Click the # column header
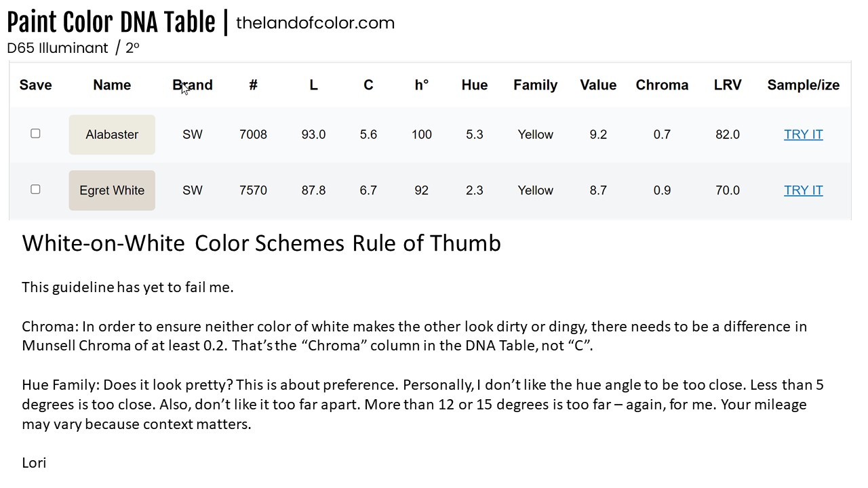The height and width of the screenshot is (488, 868). tap(253, 85)
